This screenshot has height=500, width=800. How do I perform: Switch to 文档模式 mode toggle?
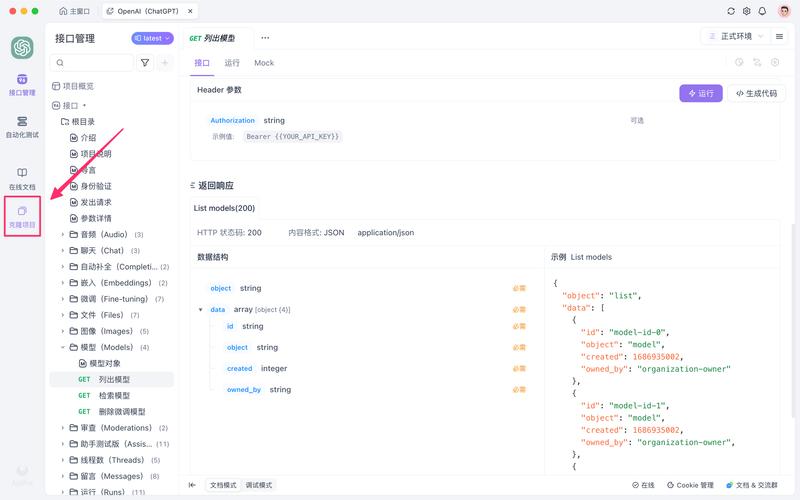click(223, 485)
